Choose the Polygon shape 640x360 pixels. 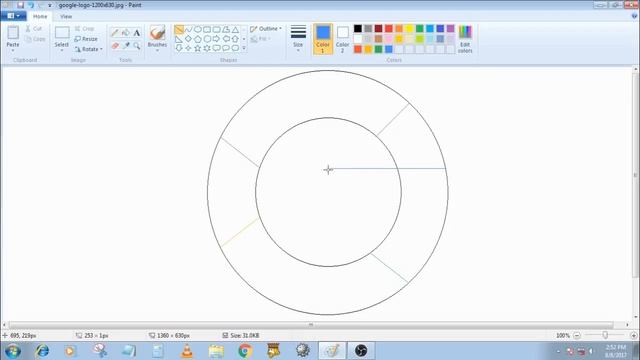pos(226,29)
